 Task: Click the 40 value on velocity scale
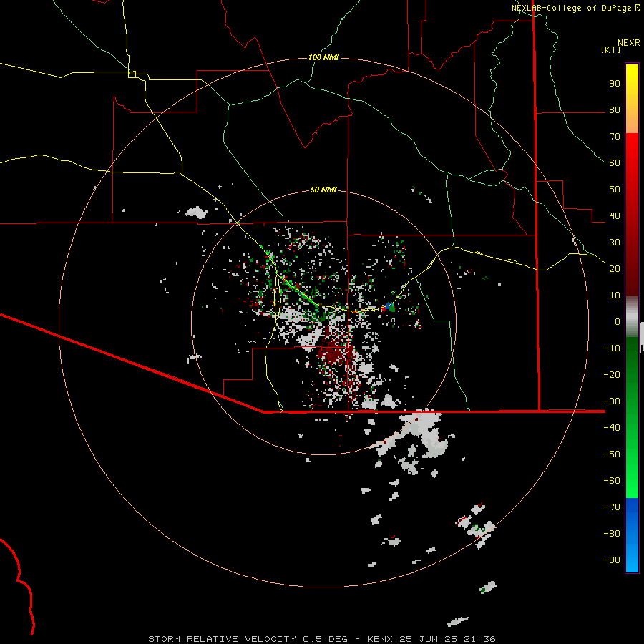click(x=615, y=216)
